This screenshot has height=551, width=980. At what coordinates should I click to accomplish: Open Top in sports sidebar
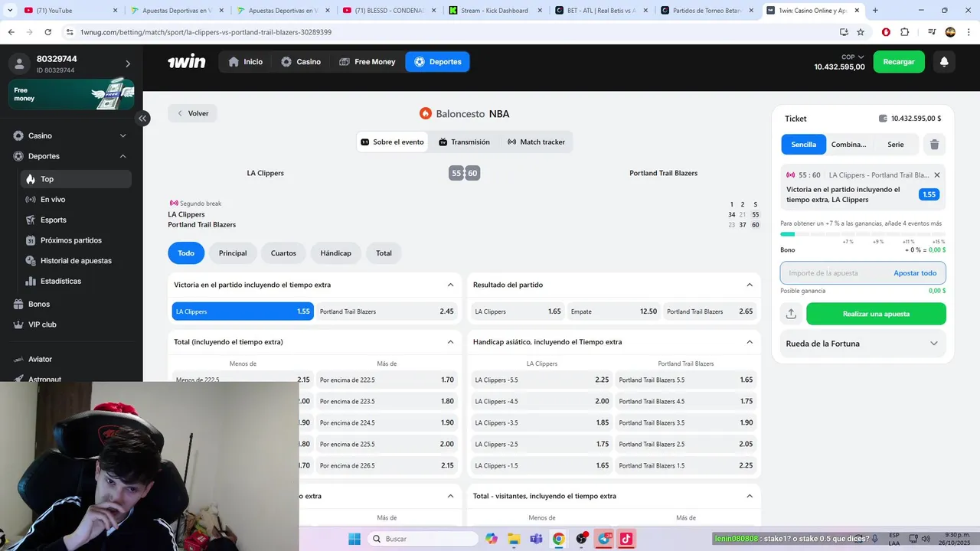pos(76,179)
